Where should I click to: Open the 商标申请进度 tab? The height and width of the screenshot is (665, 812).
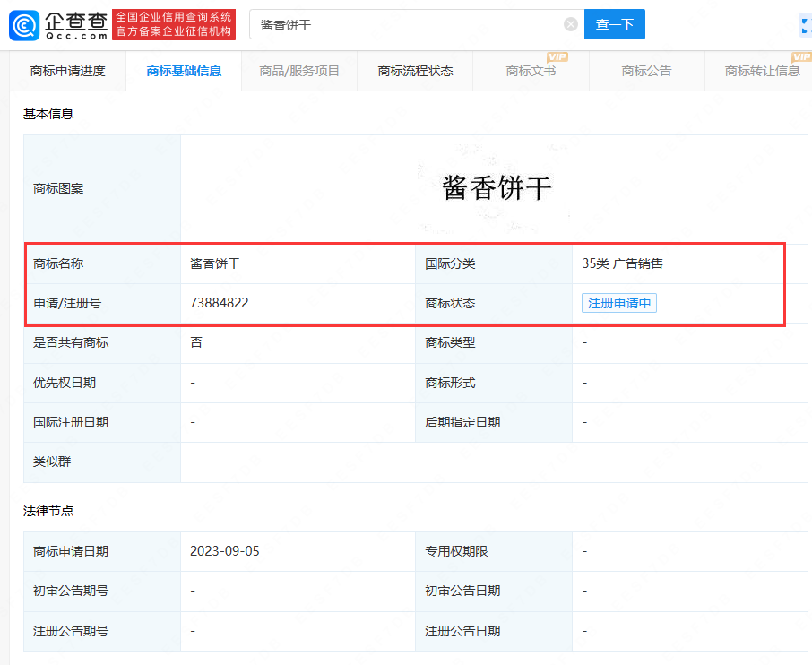67,71
